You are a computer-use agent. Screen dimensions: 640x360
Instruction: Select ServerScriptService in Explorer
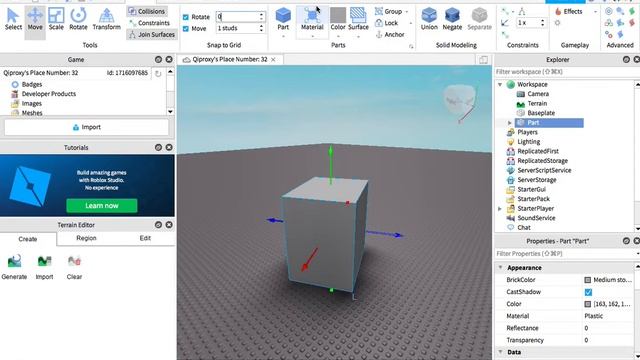[x=544, y=171]
